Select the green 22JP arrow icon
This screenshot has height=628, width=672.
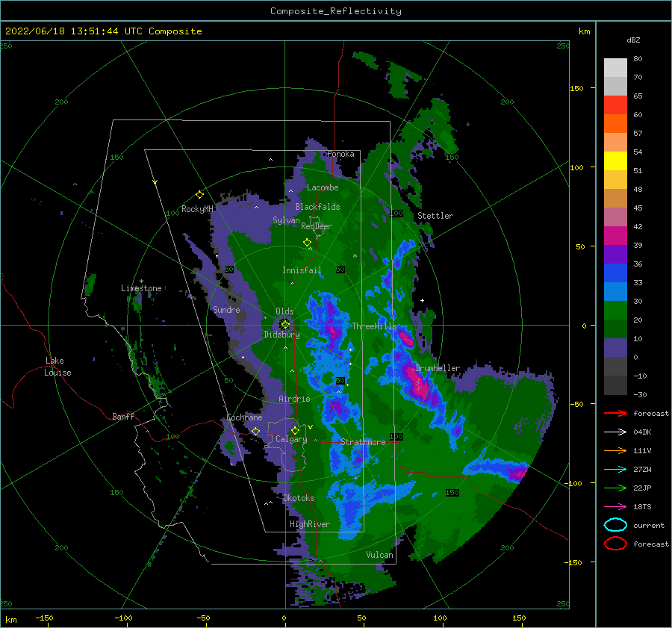click(x=615, y=488)
